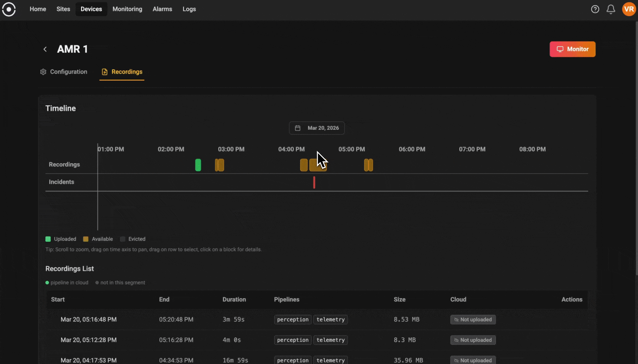Image resolution: width=638 pixels, height=364 pixels.
Task: Select row starting Mar 20, 05:16:48 PM
Action: point(317,320)
